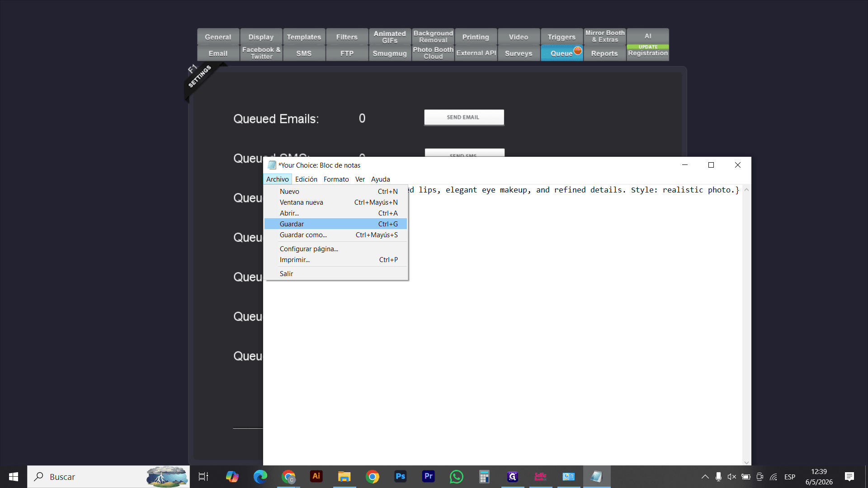This screenshot has width=868, height=488.
Task: Click the Registration update tab
Action: coord(648,53)
